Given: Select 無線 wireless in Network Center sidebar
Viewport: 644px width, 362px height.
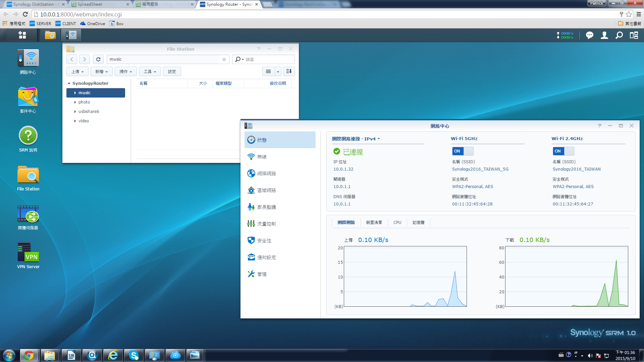Looking at the screenshot, I should pyautogui.click(x=280, y=157).
